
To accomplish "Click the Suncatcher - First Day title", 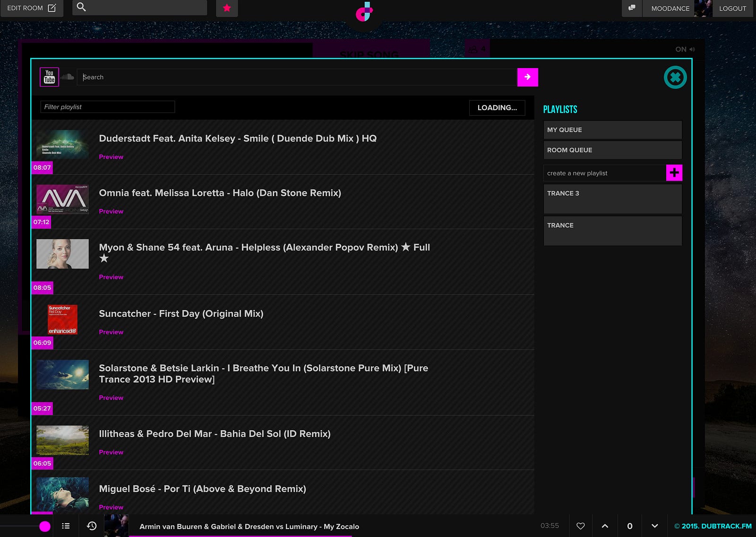I will click(x=181, y=313).
